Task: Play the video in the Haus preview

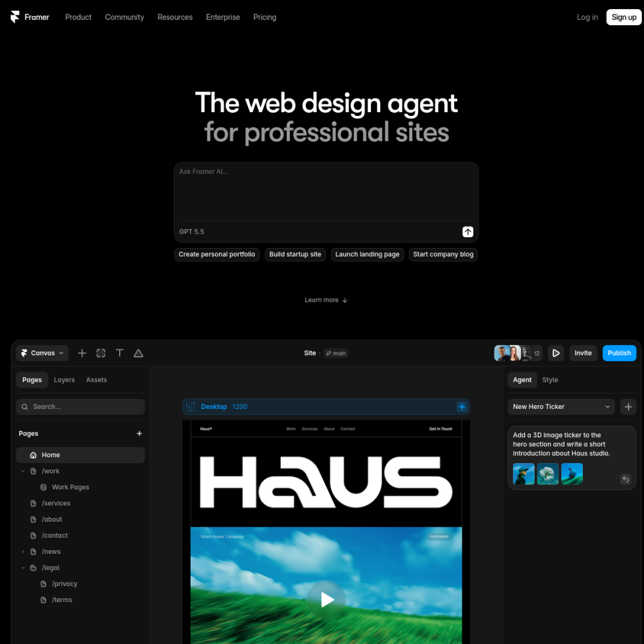Action: coord(326,600)
